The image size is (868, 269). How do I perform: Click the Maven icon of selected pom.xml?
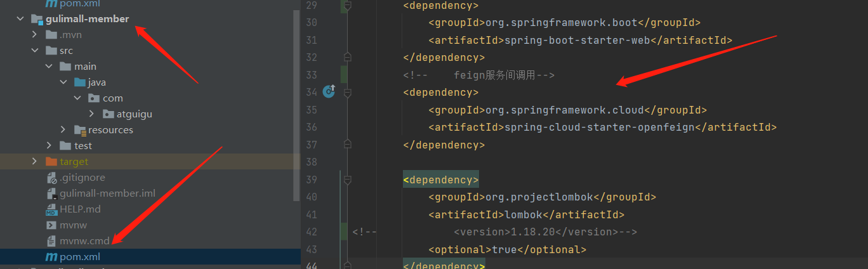tap(51, 257)
